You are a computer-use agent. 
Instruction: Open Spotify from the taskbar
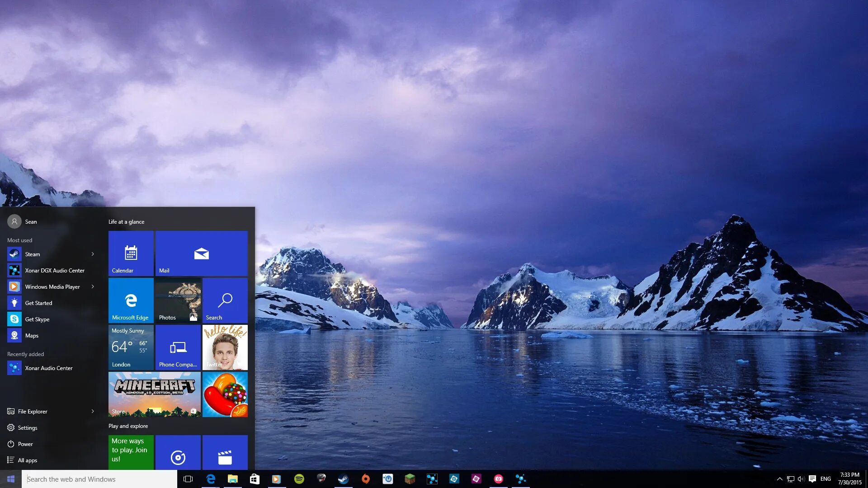299,479
